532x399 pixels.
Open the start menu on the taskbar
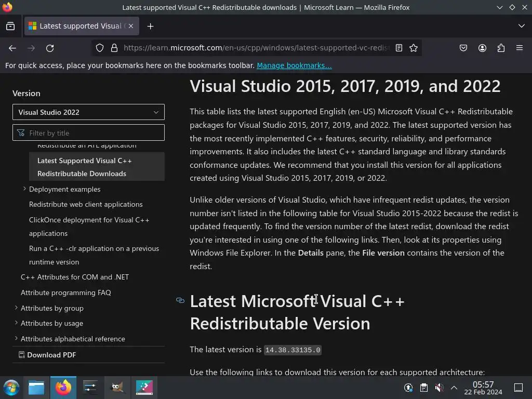pyautogui.click(x=11, y=388)
